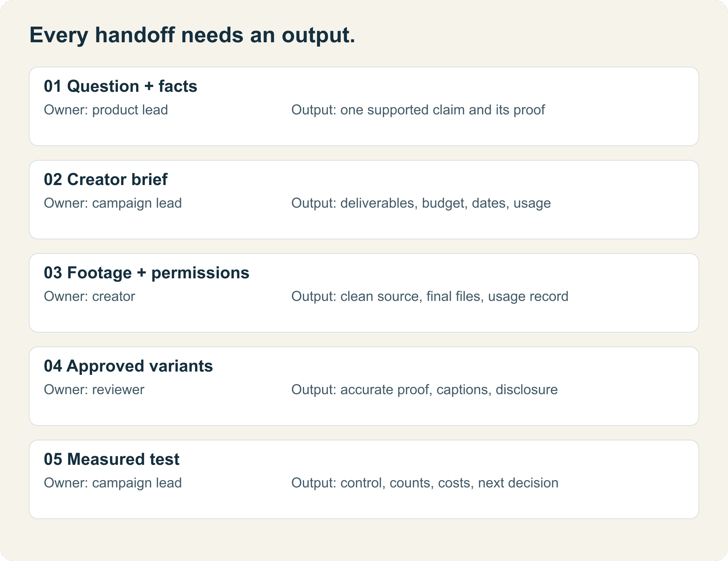Click 'Owner: creator' text

tap(90, 296)
